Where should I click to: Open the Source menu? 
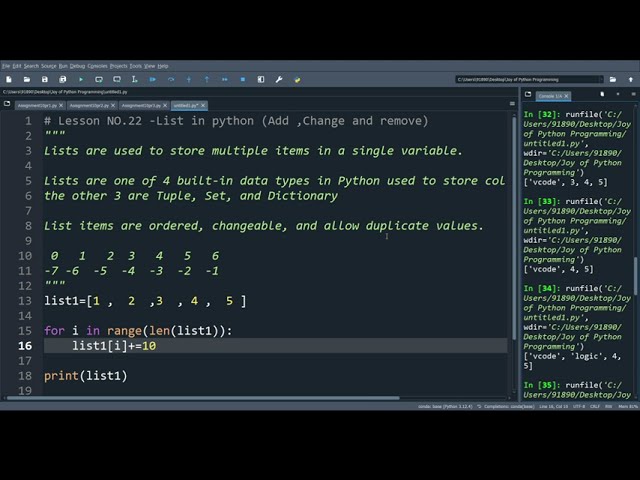point(49,66)
